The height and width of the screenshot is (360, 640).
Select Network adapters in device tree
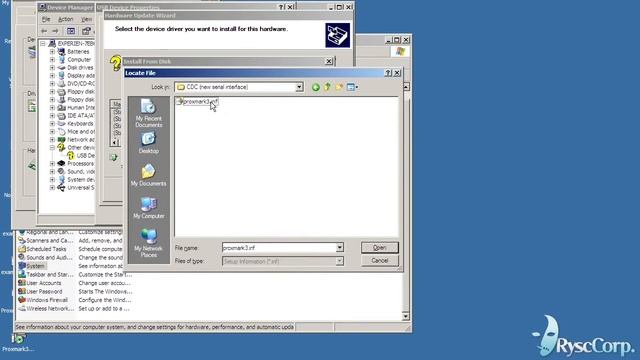[76, 140]
